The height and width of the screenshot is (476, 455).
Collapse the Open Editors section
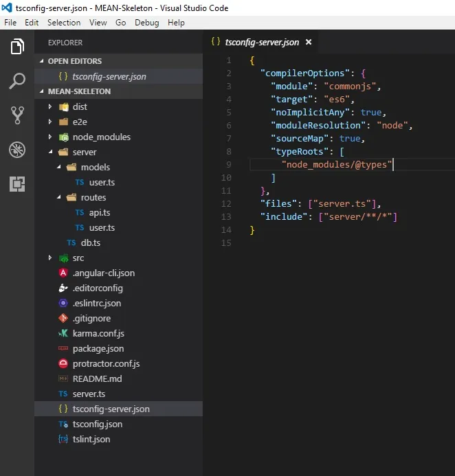coord(42,61)
